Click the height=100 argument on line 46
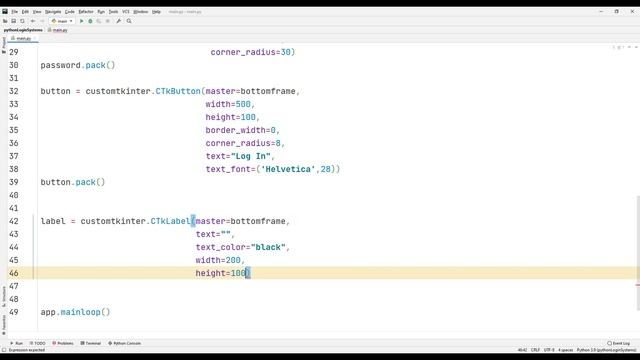Image resolution: width=640 pixels, height=360 pixels. click(x=220, y=273)
